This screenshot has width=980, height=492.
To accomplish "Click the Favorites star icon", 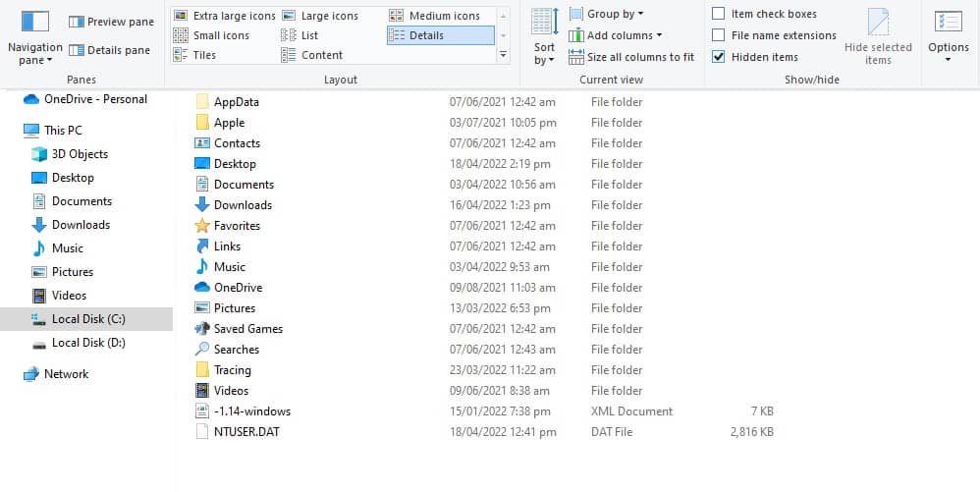I will [x=202, y=226].
